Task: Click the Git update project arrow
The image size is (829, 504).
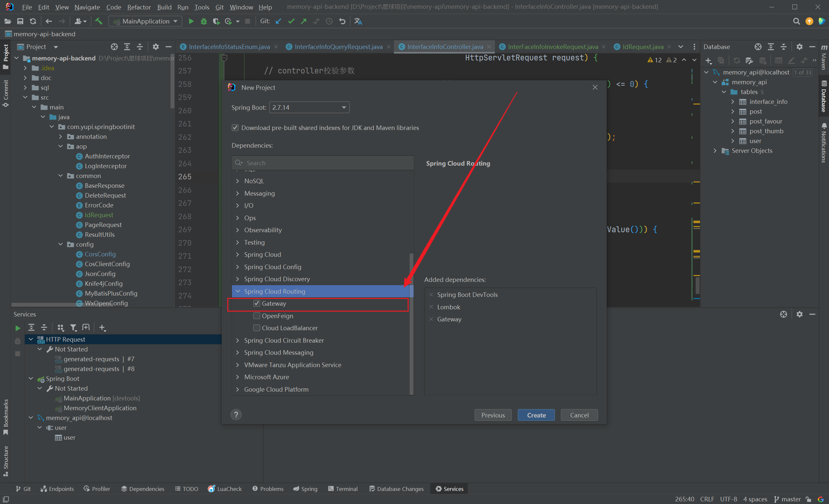Action: coord(278,21)
